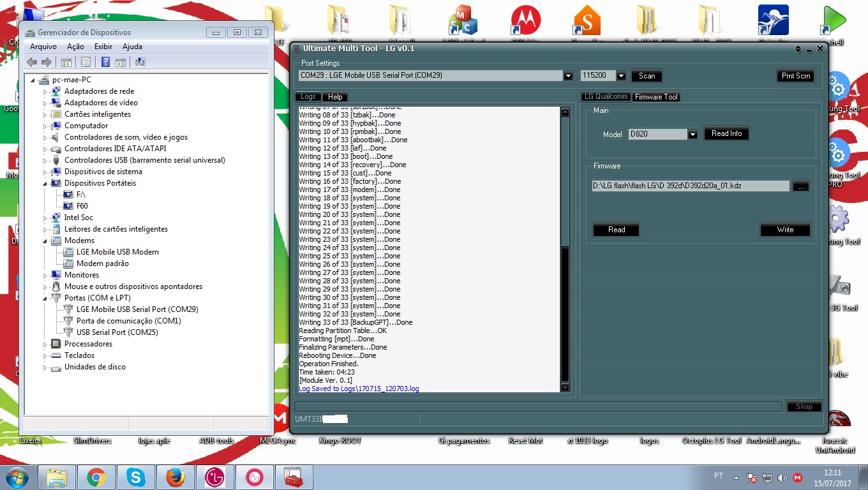Collapse the Dispositivos Portáteis node

click(45, 183)
